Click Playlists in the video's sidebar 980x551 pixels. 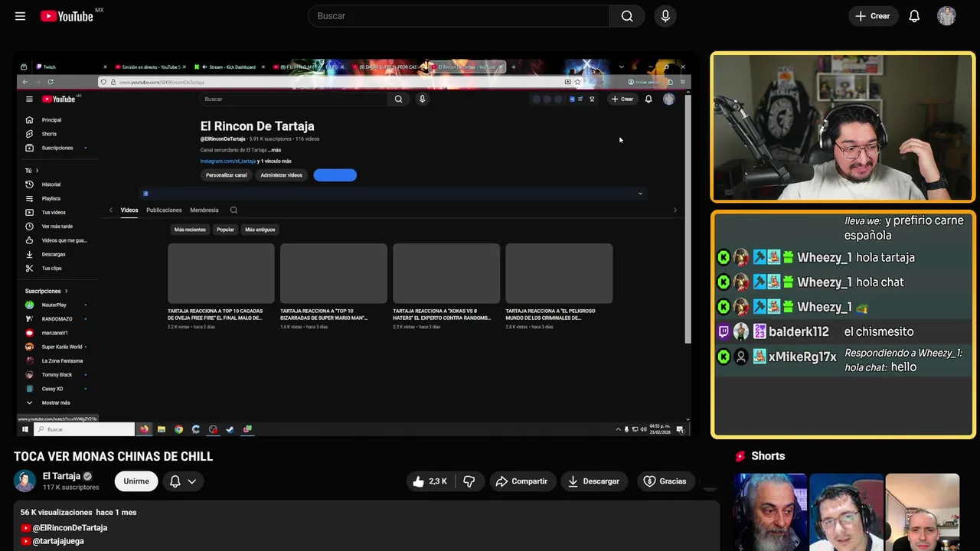pyautogui.click(x=51, y=198)
